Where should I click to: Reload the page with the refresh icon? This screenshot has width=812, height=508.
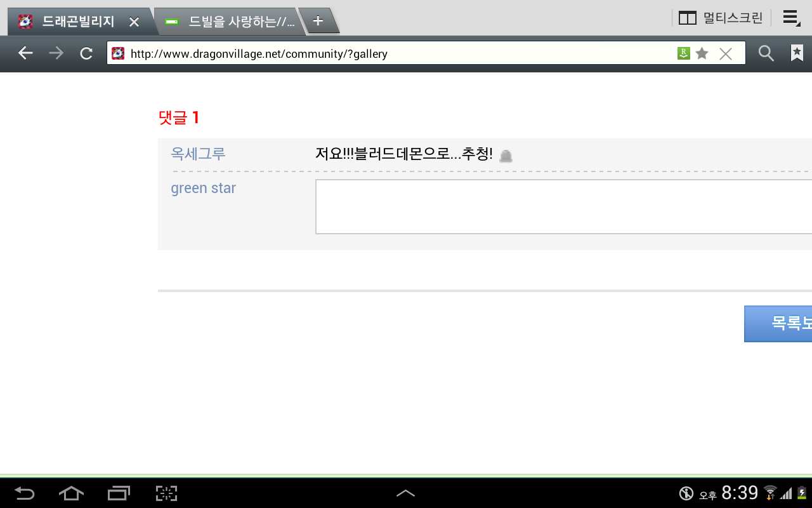86,53
